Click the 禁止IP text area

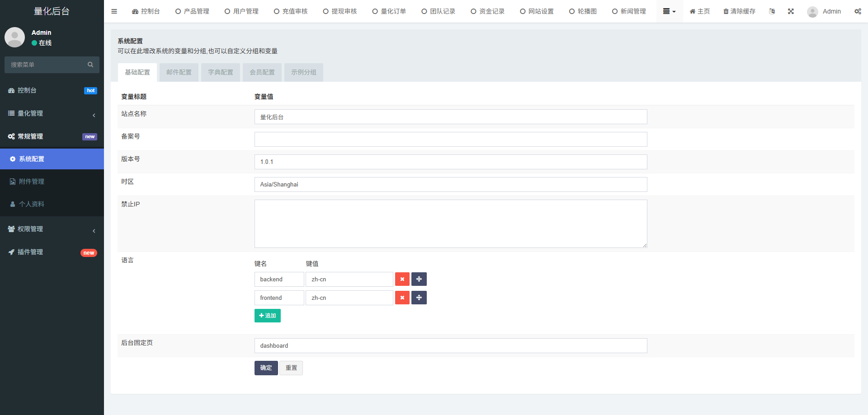450,224
